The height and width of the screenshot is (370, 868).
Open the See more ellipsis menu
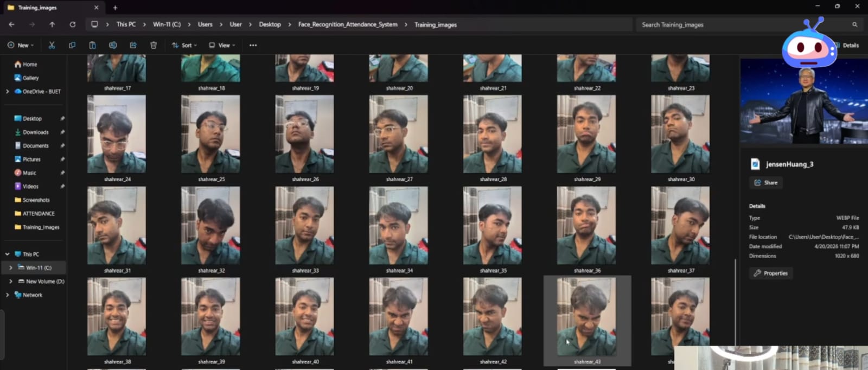[x=253, y=45]
